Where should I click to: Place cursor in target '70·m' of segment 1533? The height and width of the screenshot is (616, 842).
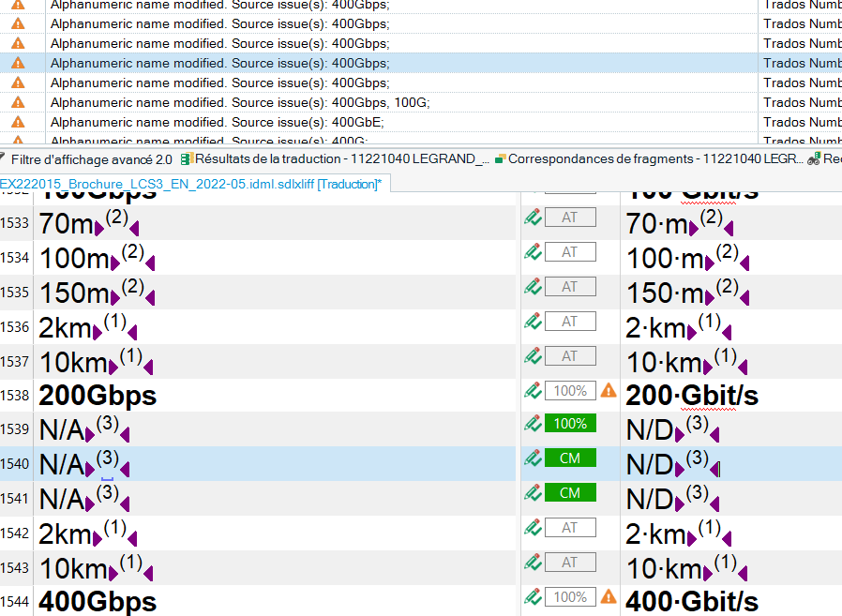(656, 224)
